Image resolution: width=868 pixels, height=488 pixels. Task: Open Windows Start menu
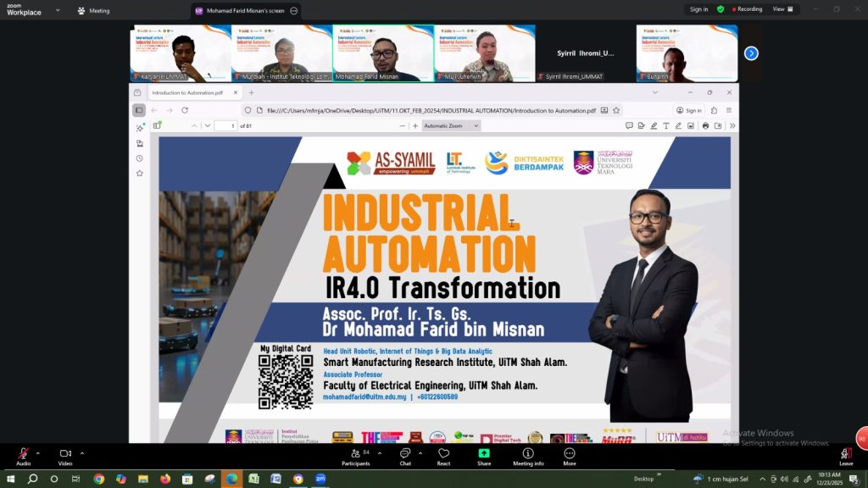(x=11, y=479)
